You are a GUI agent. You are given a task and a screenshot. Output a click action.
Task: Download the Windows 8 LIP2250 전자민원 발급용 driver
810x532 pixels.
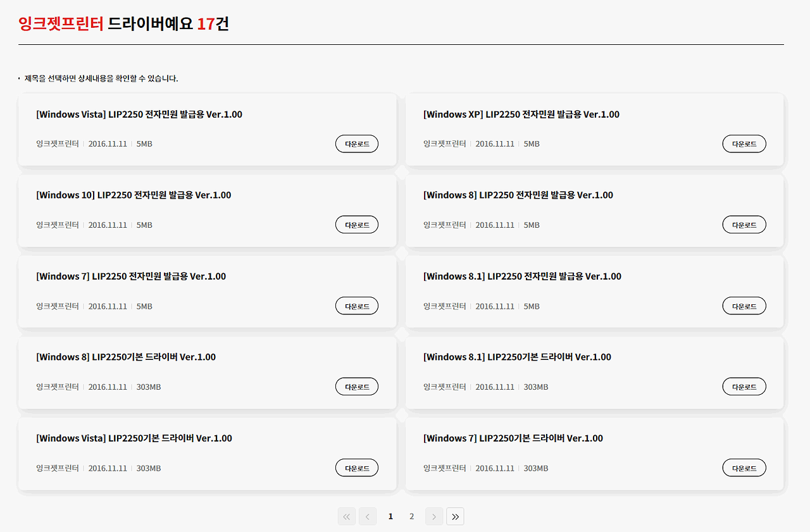tap(744, 224)
